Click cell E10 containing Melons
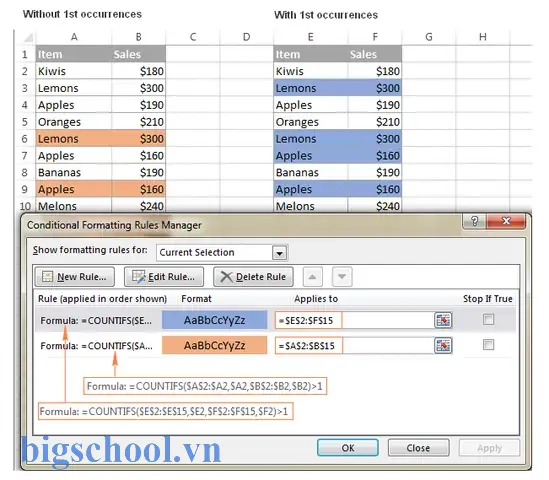Viewport: 549px width, 480px height. coord(311,206)
